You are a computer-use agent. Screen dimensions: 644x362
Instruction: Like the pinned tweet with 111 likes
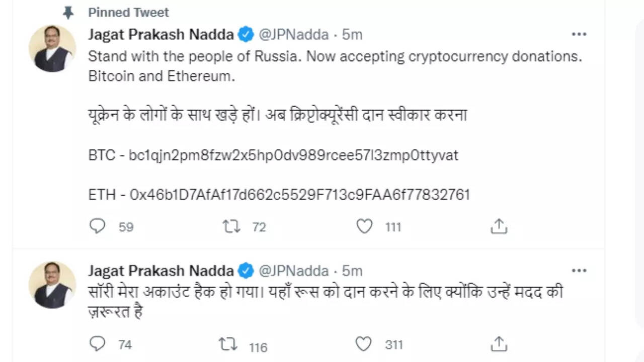364,227
